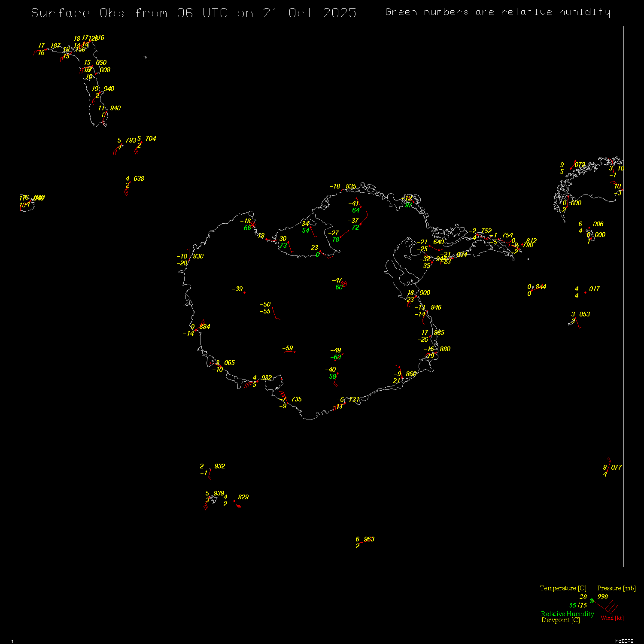Click 'Green numbers are relative humidity' note

pyautogui.click(x=497, y=12)
